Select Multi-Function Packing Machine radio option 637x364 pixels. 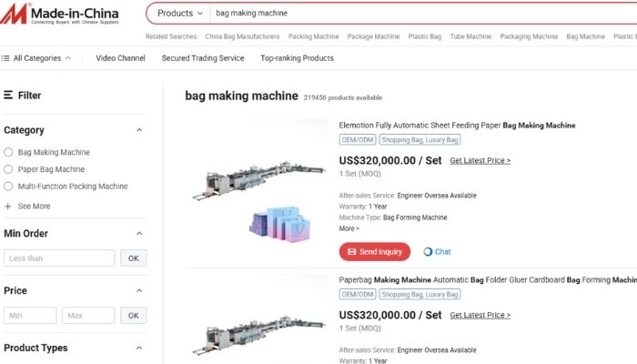[8, 187]
